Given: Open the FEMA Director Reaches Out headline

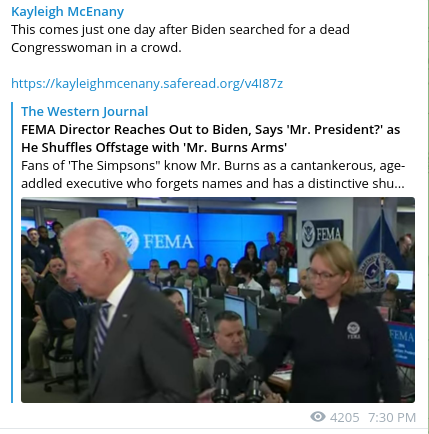Looking at the screenshot, I should pyautogui.click(x=211, y=138).
